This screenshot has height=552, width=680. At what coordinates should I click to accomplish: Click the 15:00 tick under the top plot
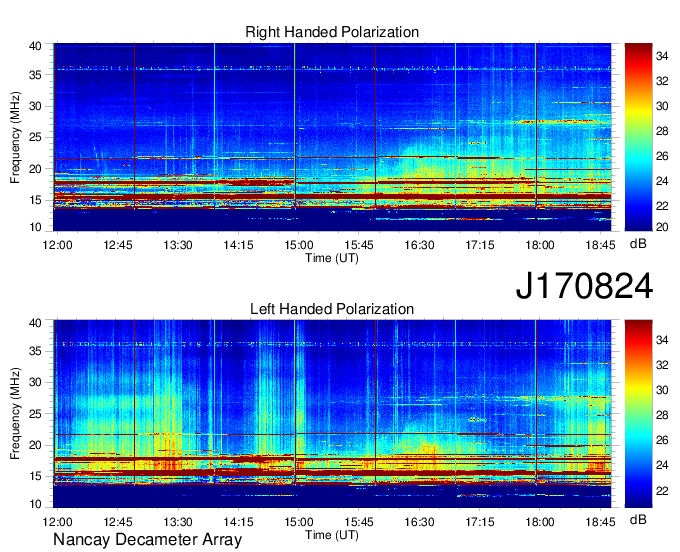tap(299, 245)
